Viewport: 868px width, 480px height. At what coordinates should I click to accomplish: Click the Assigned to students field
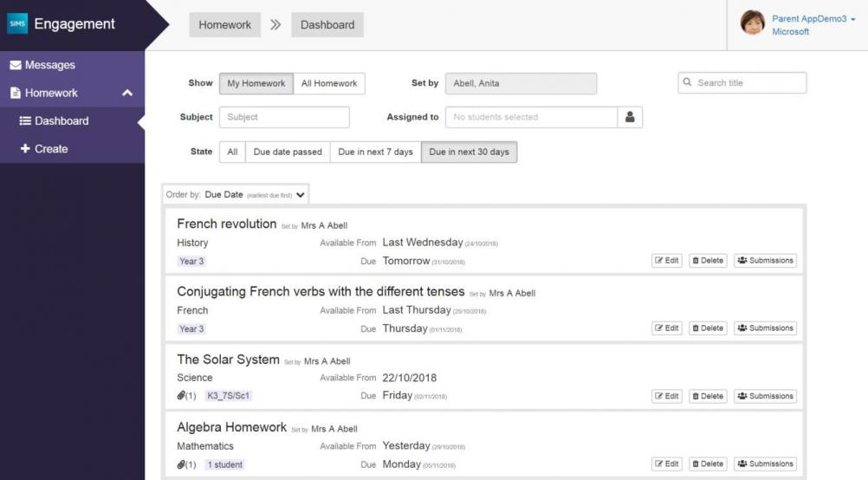pos(531,117)
